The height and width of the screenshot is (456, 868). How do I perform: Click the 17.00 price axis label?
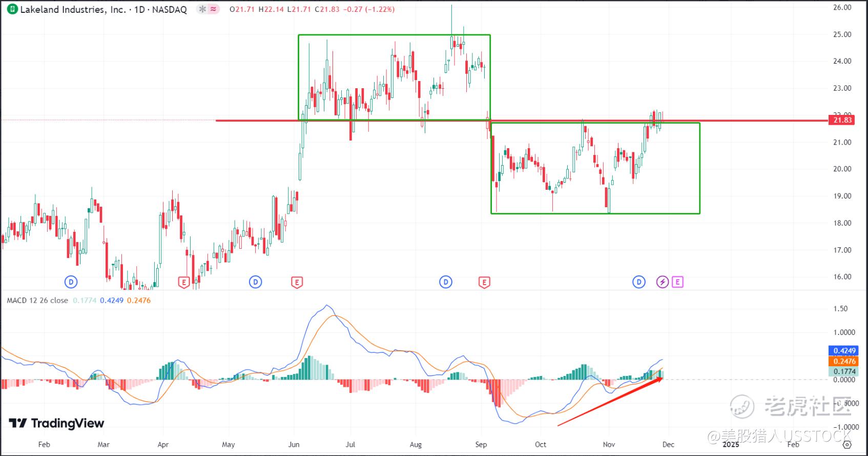(842, 250)
